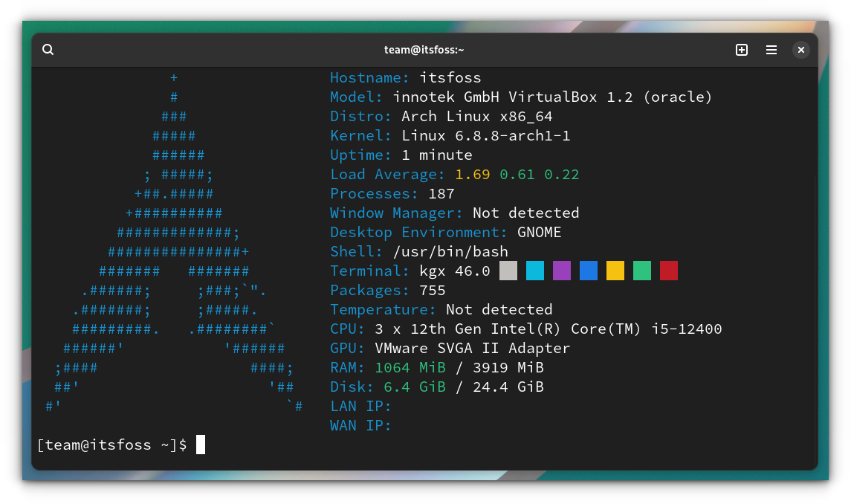Select the gray terminal color swatch
Screen dimensions: 851x504
click(508, 271)
